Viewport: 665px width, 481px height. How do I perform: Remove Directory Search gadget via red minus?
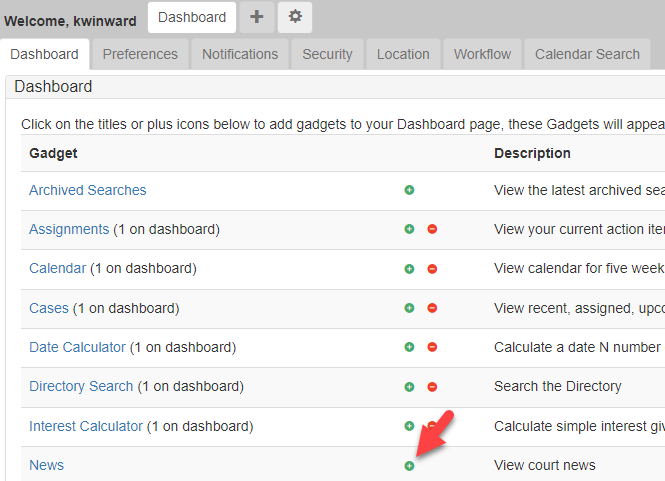click(432, 386)
